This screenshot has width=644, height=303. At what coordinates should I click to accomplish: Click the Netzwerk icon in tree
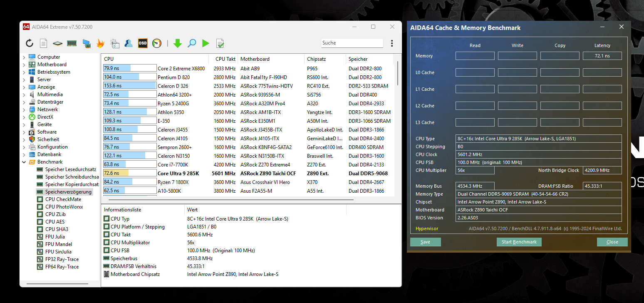point(32,109)
